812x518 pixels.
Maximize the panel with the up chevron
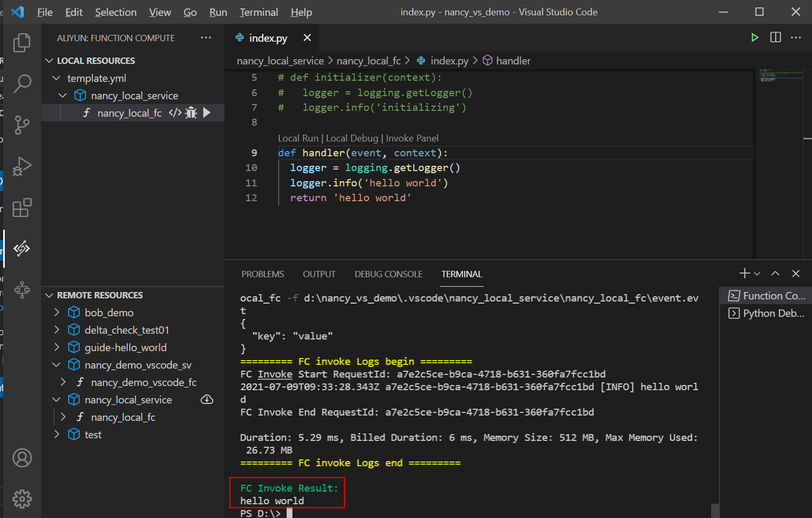pos(775,273)
